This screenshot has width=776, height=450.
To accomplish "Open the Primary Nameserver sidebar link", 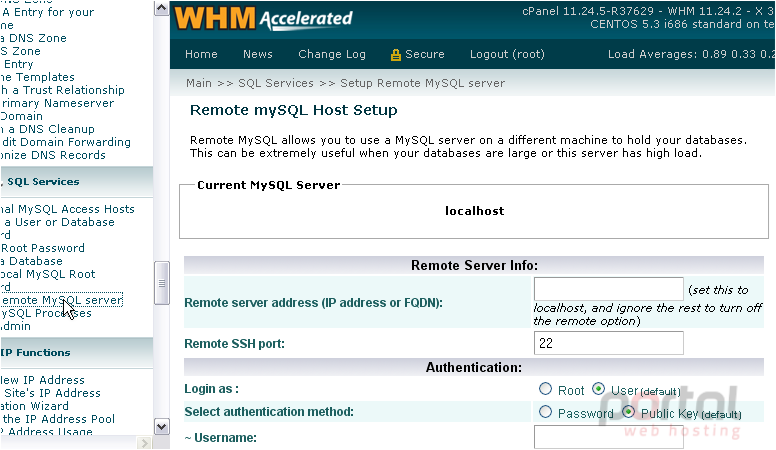I will point(57,103).
